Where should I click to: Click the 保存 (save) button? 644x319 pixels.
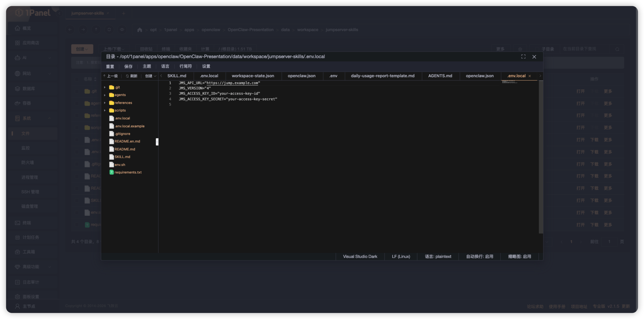pos(128,66)
